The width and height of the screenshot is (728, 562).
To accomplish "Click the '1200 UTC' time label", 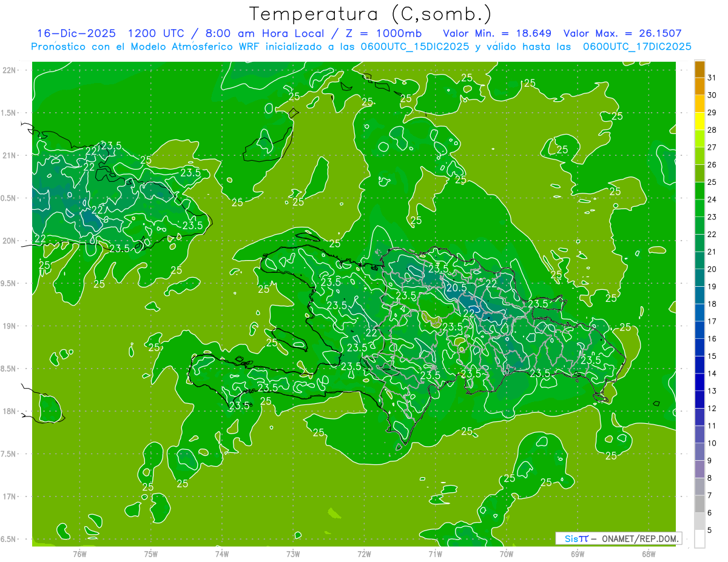I will pyautogui.click(x=155, y=33).
